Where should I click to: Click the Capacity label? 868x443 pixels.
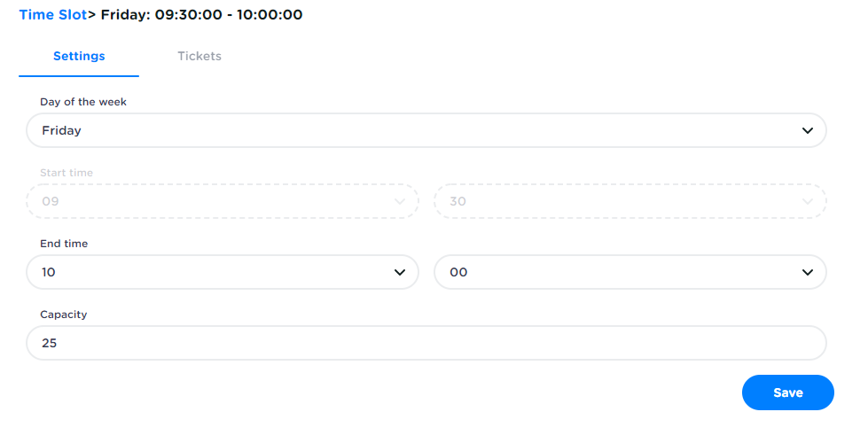point(64,315)
